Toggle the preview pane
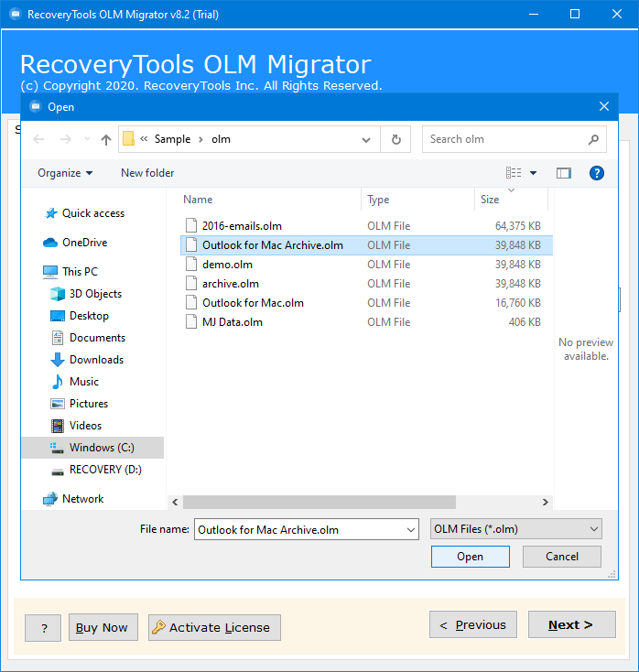 (564, 173)
